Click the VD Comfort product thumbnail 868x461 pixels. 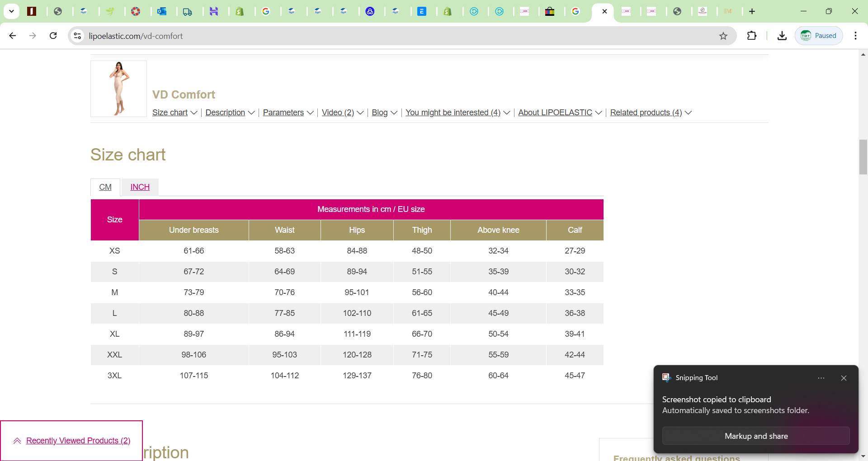coord(118,89)
